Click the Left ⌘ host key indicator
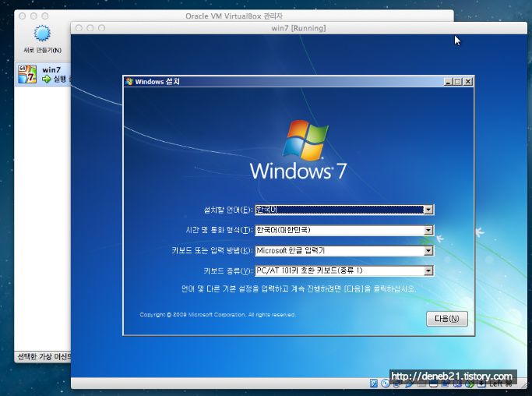This screenshot has width=532, height=396. [500, 384]
